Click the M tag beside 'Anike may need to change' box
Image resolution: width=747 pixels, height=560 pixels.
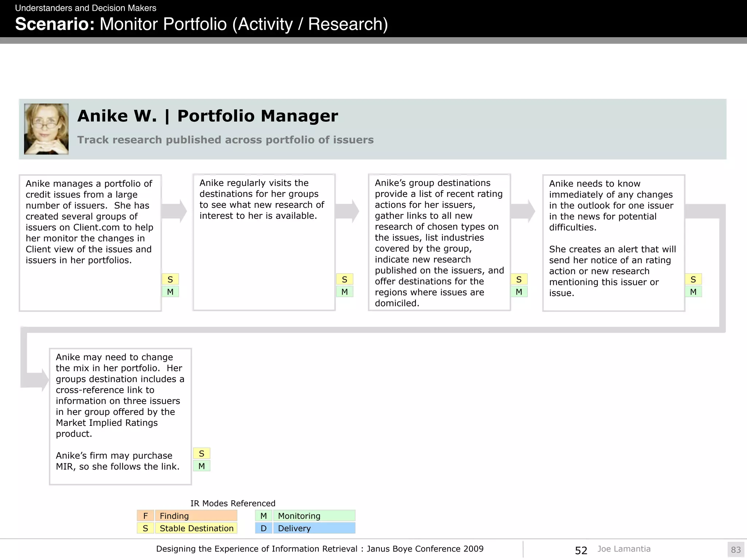pyautogui.click(x=202, y=466)
